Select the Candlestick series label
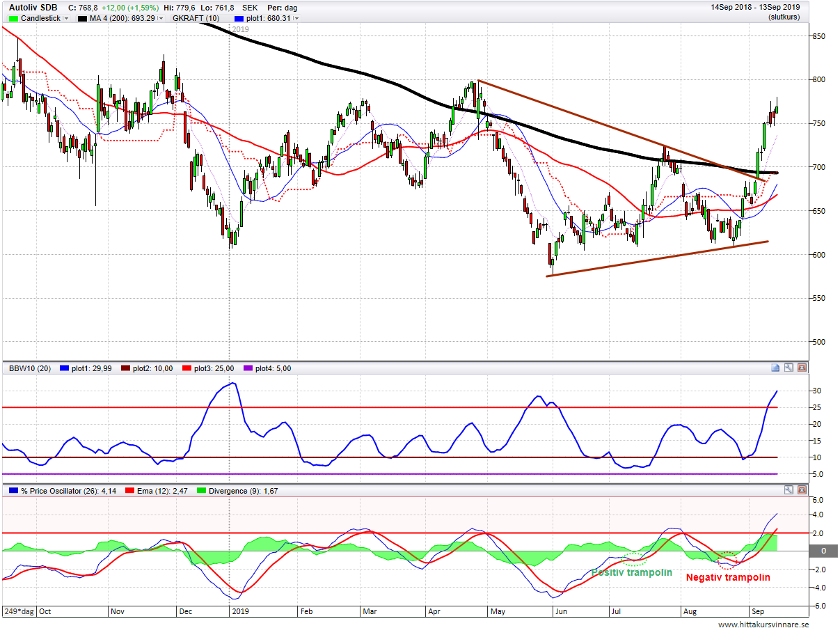The height and width of the screenshot is (628, 840). click(40, 19)
